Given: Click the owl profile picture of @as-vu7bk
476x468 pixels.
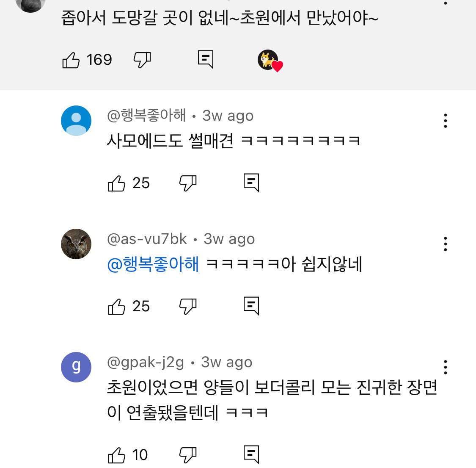Looking at the screenshot, I should pos(76,244).
